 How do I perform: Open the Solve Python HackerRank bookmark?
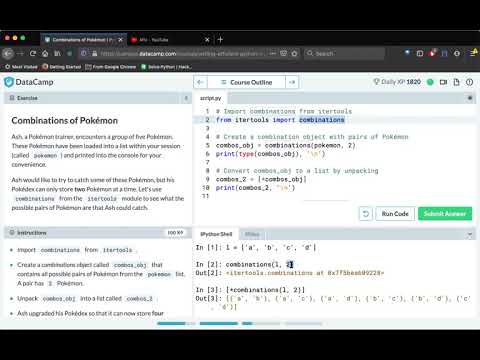[167, 67]
